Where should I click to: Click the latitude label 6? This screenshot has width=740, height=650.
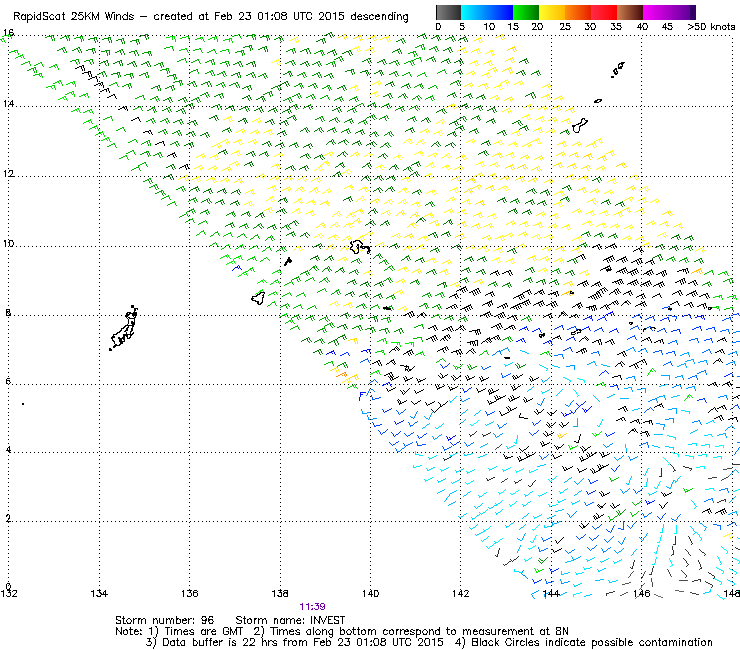click(x=8, y=381)
